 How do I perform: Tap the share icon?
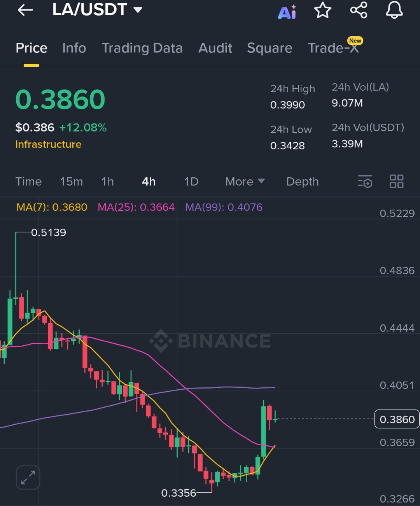point(359,10)
